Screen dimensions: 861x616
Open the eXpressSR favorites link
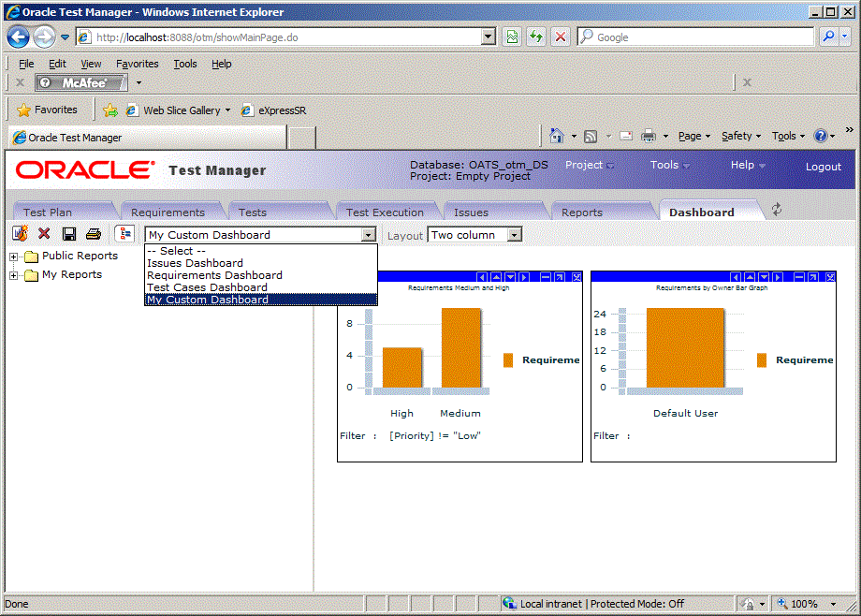(x=274, y=110)
